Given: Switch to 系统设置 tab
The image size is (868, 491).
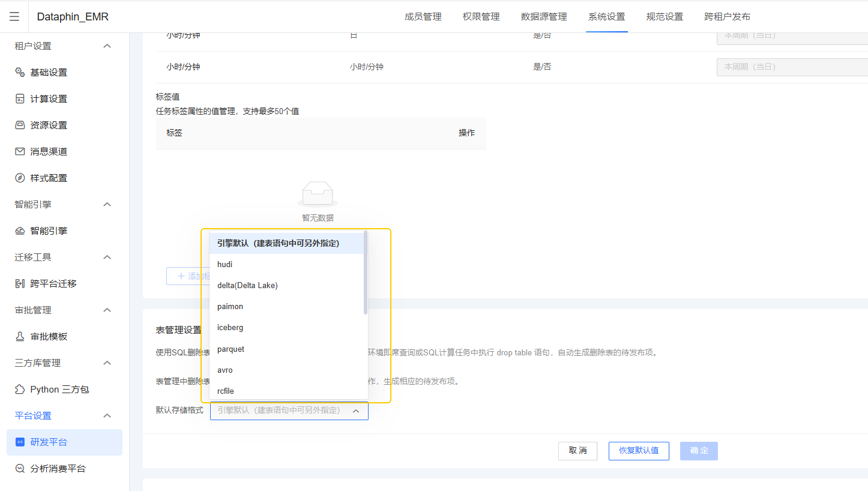Looking at the screenshot, I should [606, 17].
